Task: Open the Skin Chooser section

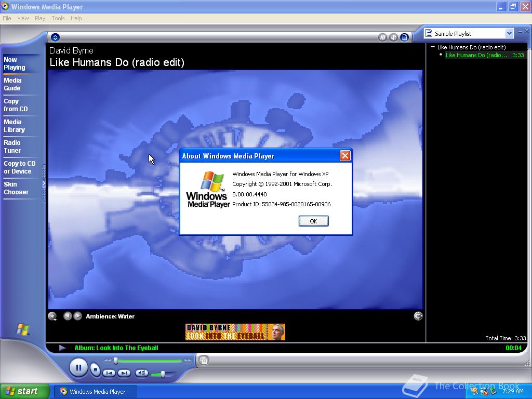Action: click(x=16, y=188)
